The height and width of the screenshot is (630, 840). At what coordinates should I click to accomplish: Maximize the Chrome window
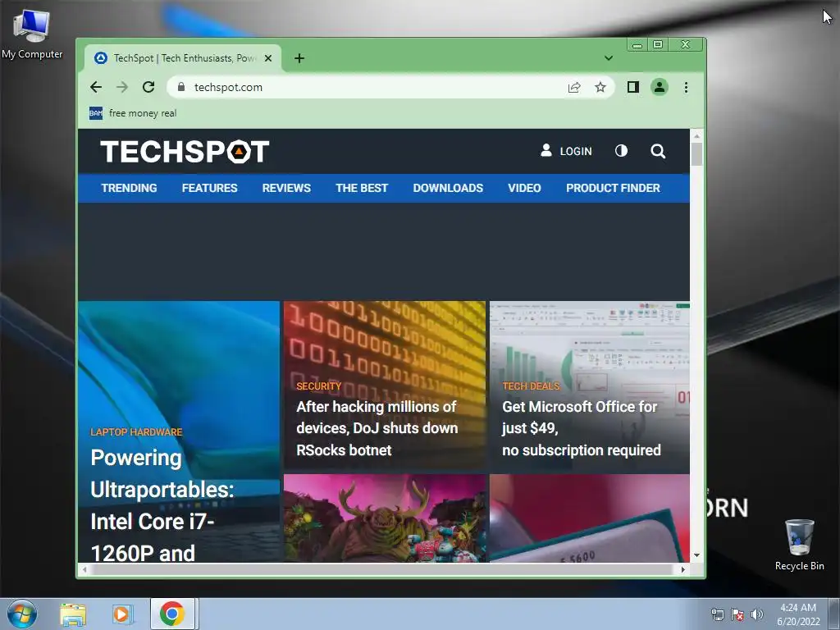pos(658,44)
